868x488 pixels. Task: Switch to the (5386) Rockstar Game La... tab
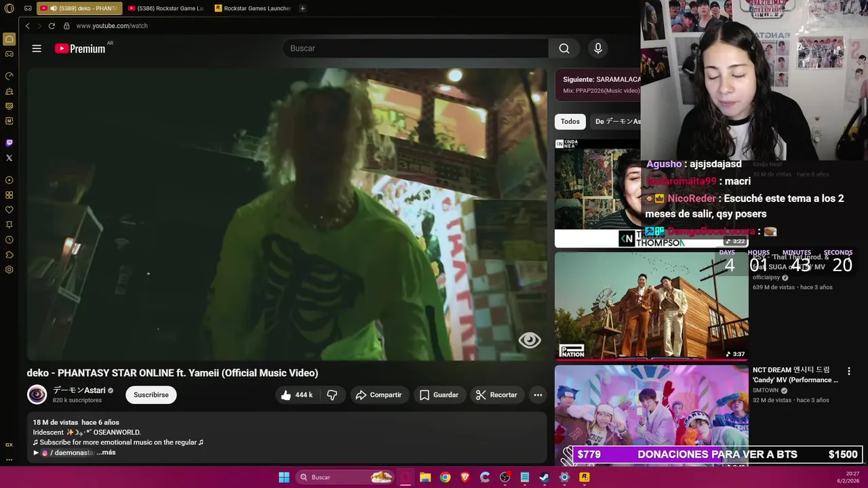165,8
